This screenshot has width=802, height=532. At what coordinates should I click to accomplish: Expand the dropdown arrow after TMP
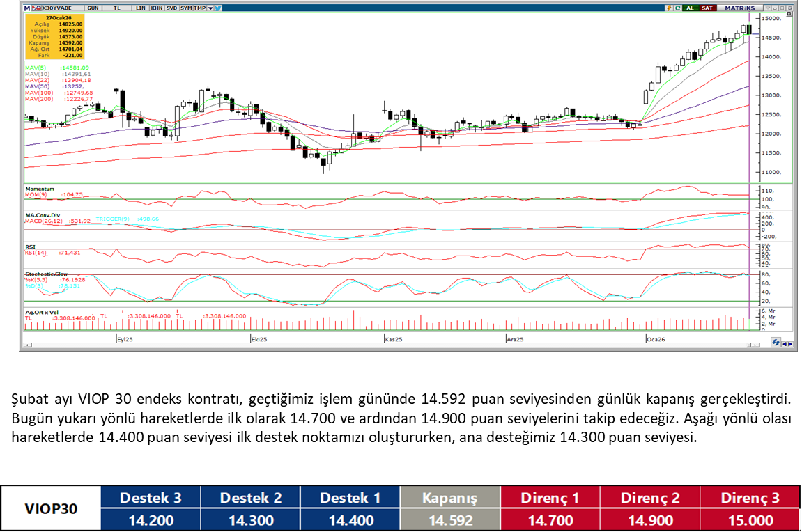point(210,8)
